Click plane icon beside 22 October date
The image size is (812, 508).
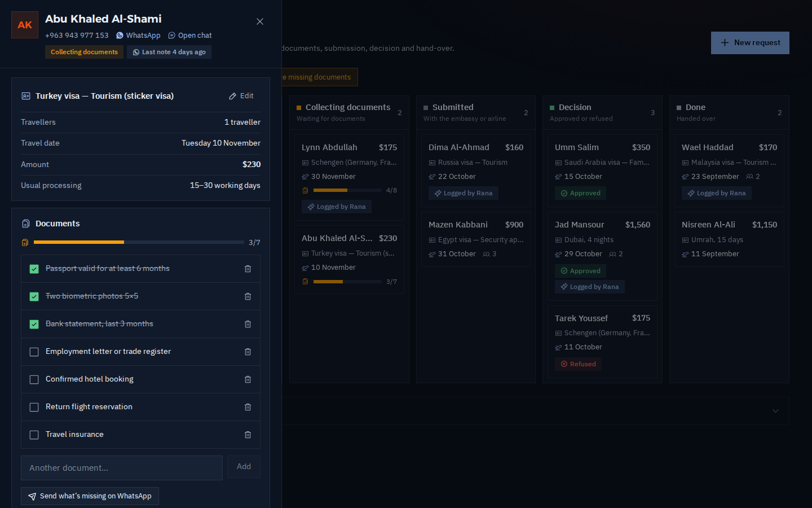432,177
